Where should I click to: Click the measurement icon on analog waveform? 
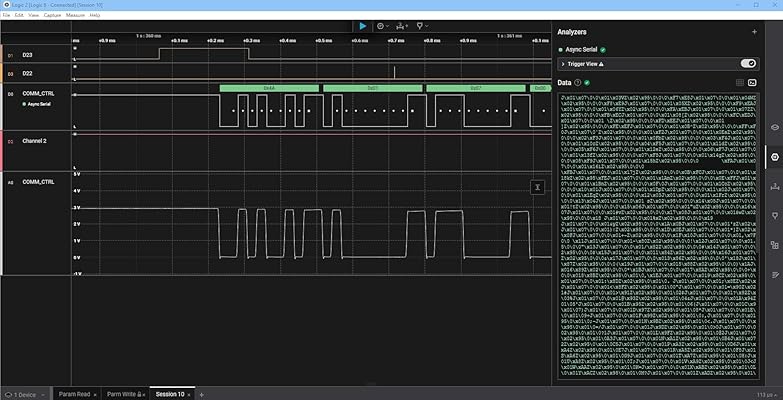click(537, 187)
